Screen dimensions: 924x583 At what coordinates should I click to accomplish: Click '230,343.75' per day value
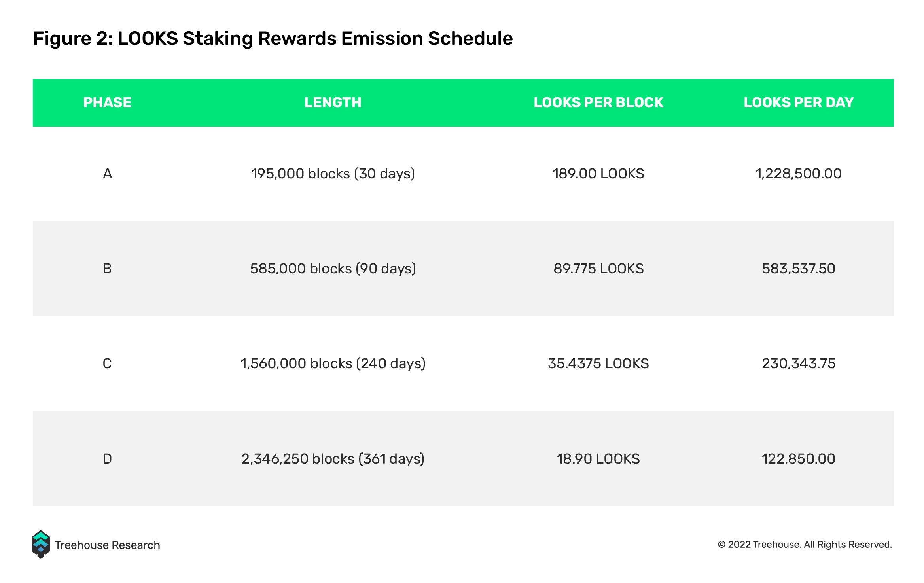(x=799, y=363)
